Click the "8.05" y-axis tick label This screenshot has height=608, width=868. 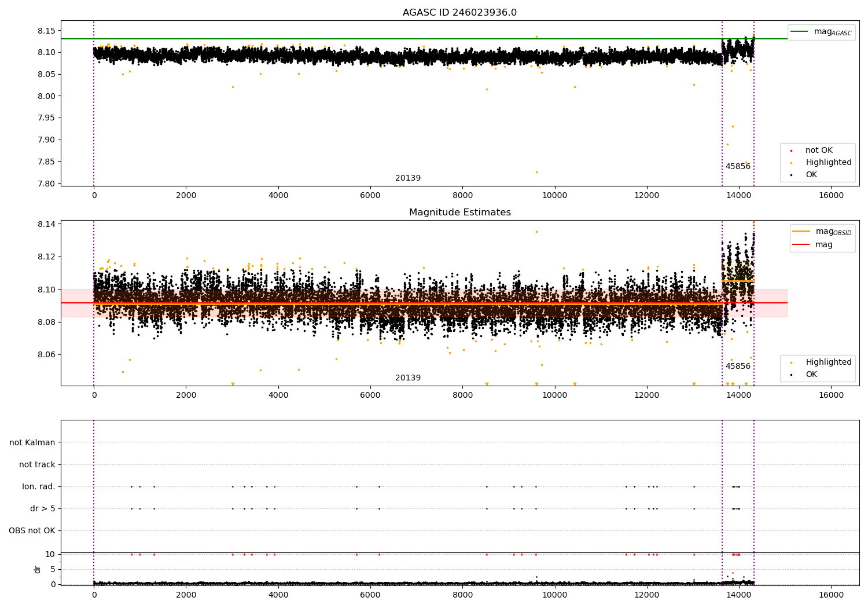pyautogui.click(x=46, y=75)
